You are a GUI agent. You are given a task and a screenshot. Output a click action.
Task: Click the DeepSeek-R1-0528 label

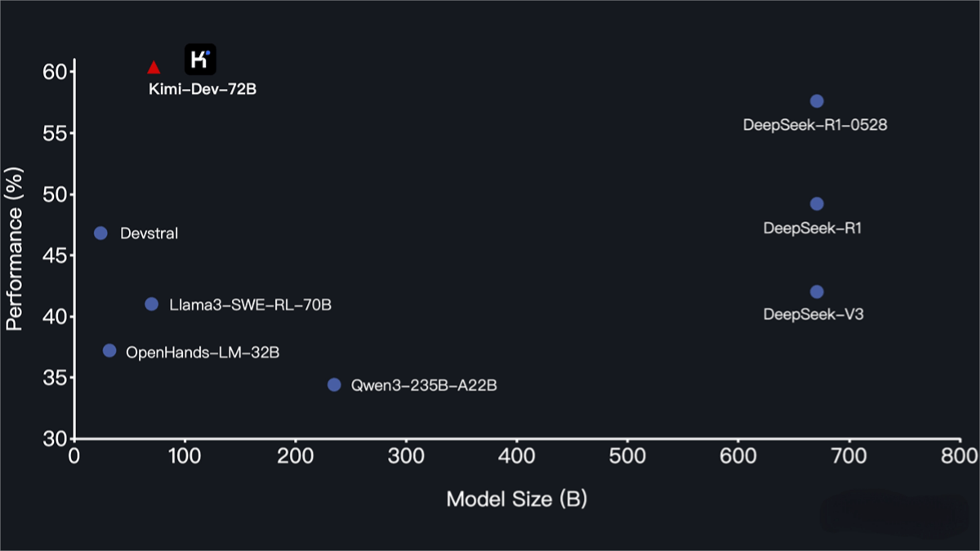pyautogui.click(x=815, y=126)
